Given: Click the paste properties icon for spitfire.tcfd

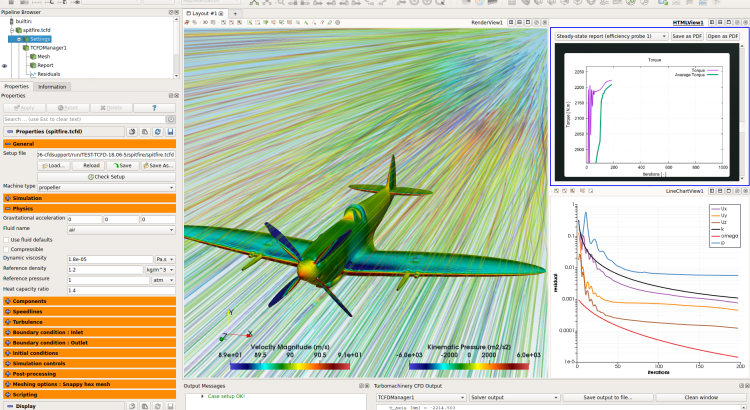Looking at the screenshot, I should point(145,132).
